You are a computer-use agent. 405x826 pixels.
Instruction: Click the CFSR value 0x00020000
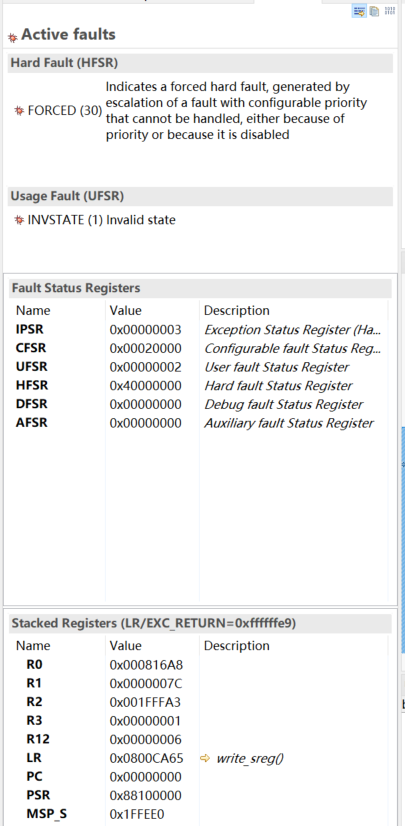tap(145, 349)
